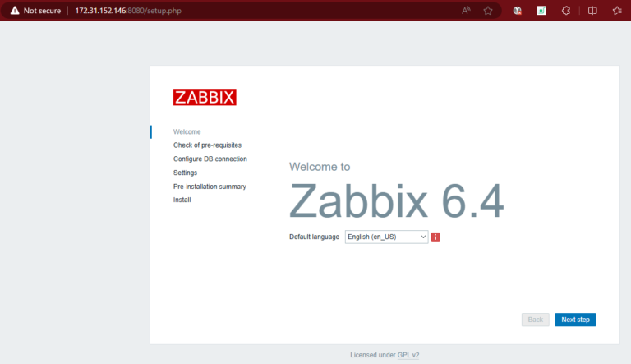Click the address bar URL field
This screenshot has height=364, width=631.
pos(246,11)
